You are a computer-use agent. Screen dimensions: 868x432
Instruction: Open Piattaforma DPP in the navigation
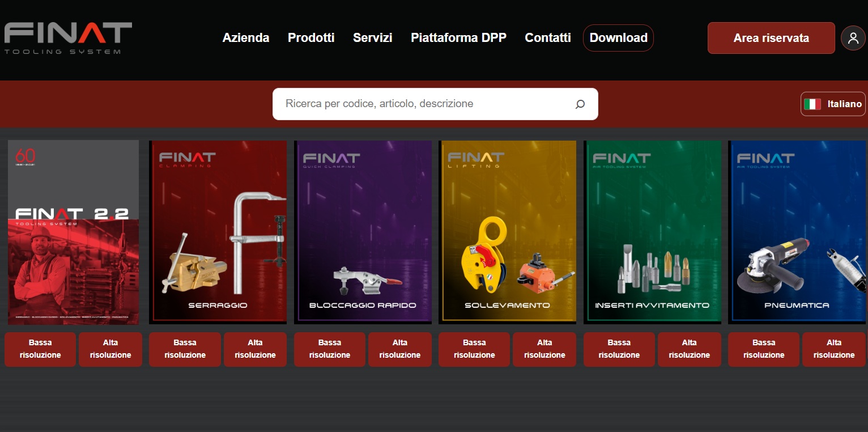click(458, 38)
